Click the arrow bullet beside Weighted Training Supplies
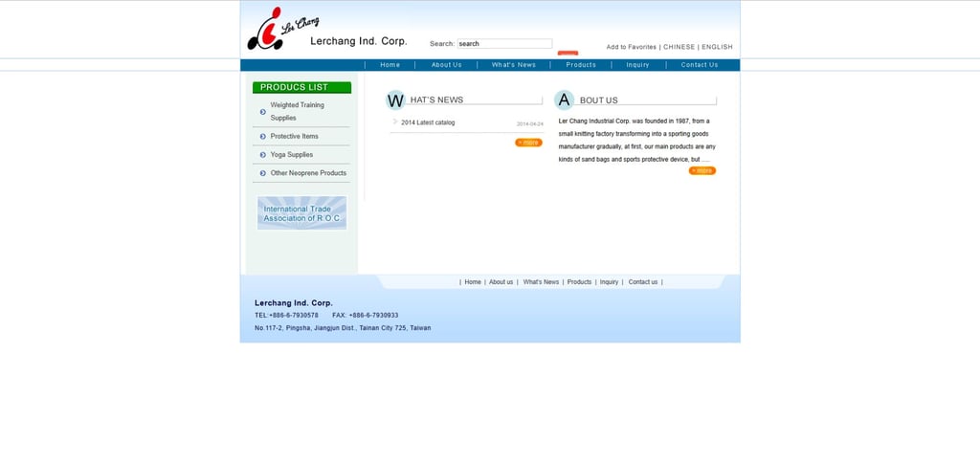 (262, 112)
